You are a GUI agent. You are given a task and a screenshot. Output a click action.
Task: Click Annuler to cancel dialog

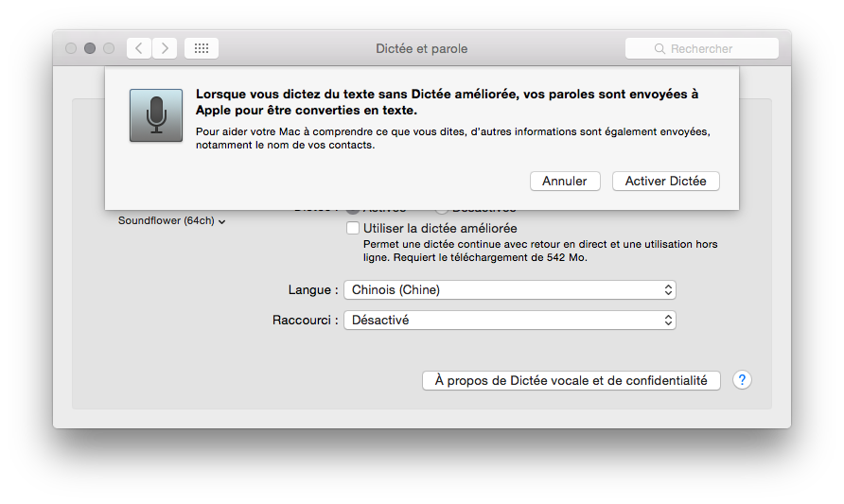tap(565, 182)
